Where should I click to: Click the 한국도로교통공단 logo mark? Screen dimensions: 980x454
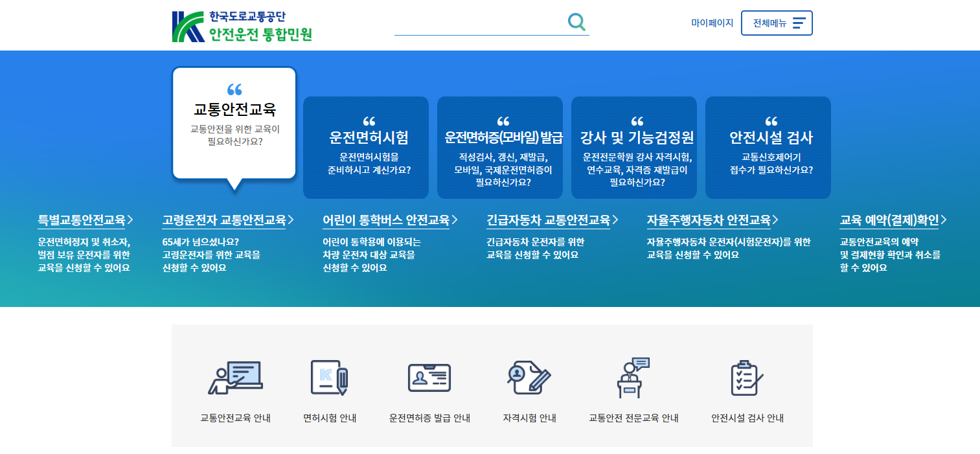pos(188,27)
